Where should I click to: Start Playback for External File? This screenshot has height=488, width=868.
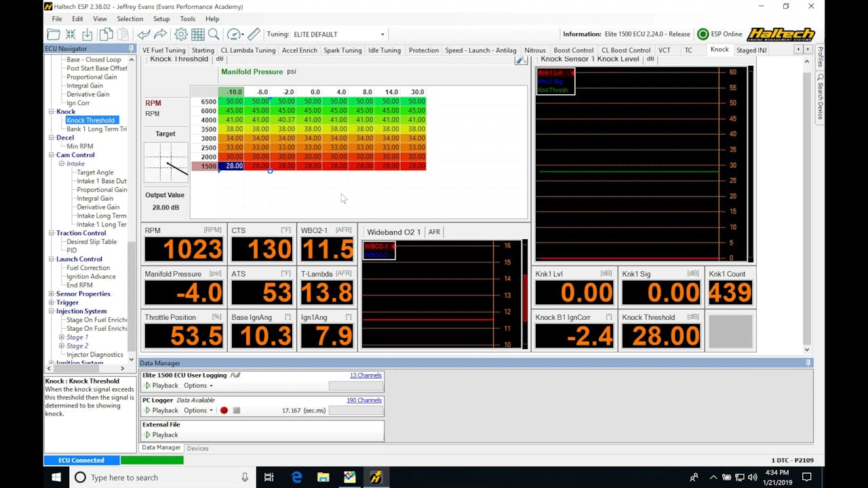point(161,435)
